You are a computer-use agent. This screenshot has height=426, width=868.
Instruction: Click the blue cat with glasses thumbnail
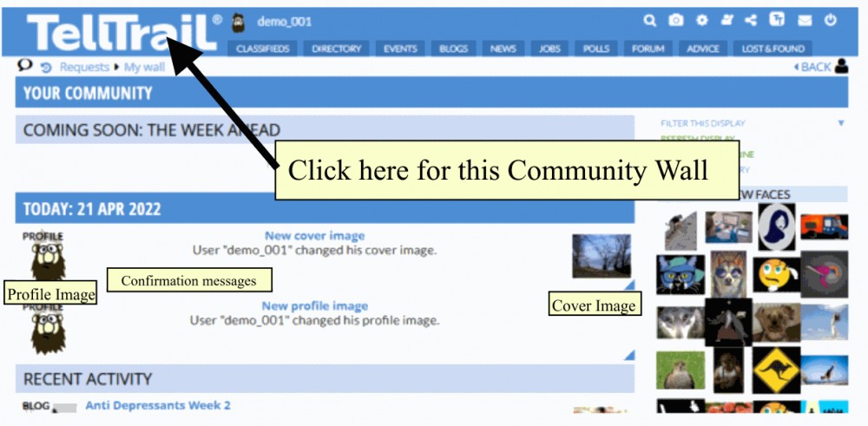[x=681, y=274]
